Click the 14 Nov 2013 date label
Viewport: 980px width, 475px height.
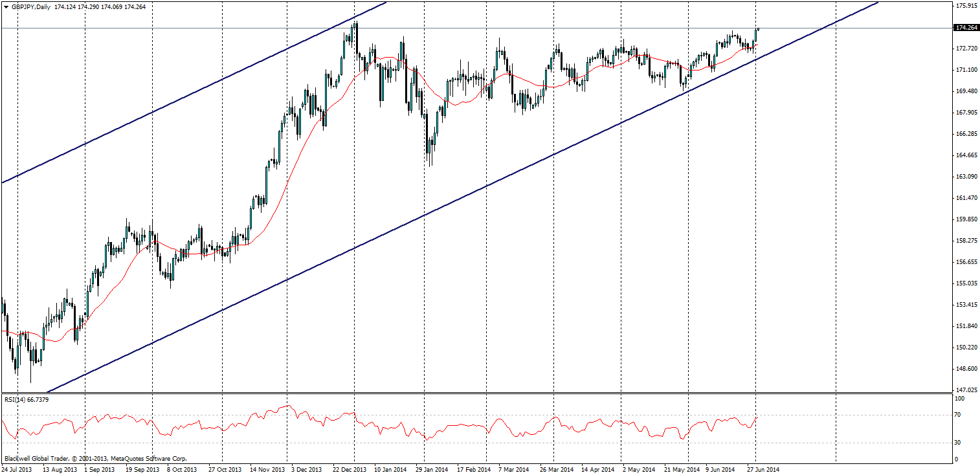pos(267,470)
